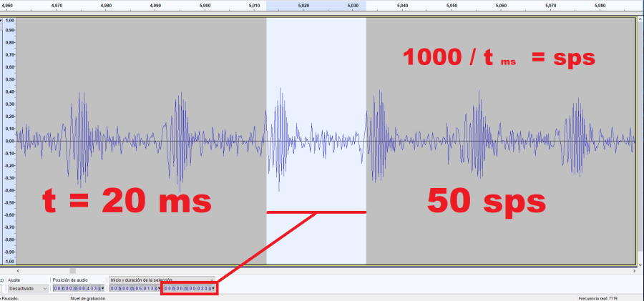Image resolution: width=644 pixels, height=301 pixels.
Task: Open format arrow on Posición de audio field
Action: [x=104, y=288]
